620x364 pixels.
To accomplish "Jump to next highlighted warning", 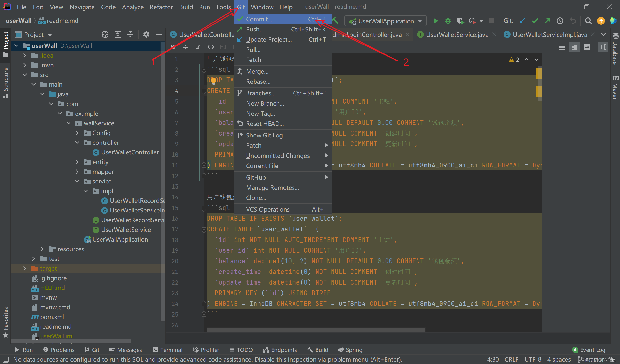I will tap(537, 60).
